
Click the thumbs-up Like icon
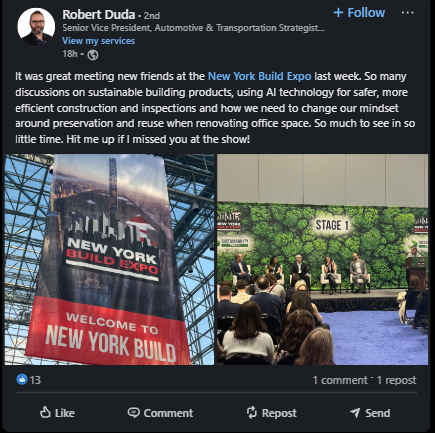[x=45, y=413]
